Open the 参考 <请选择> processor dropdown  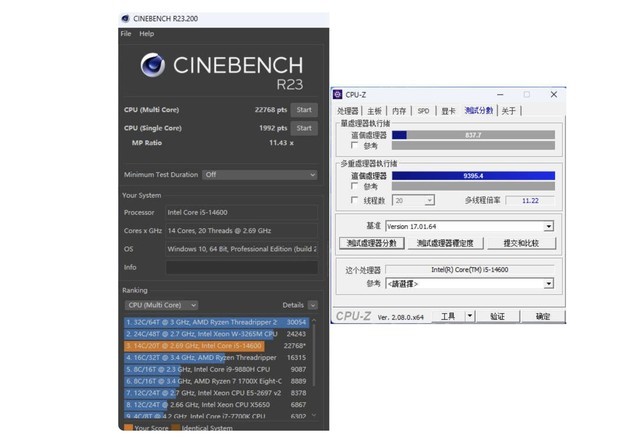(x=469, y=283)
